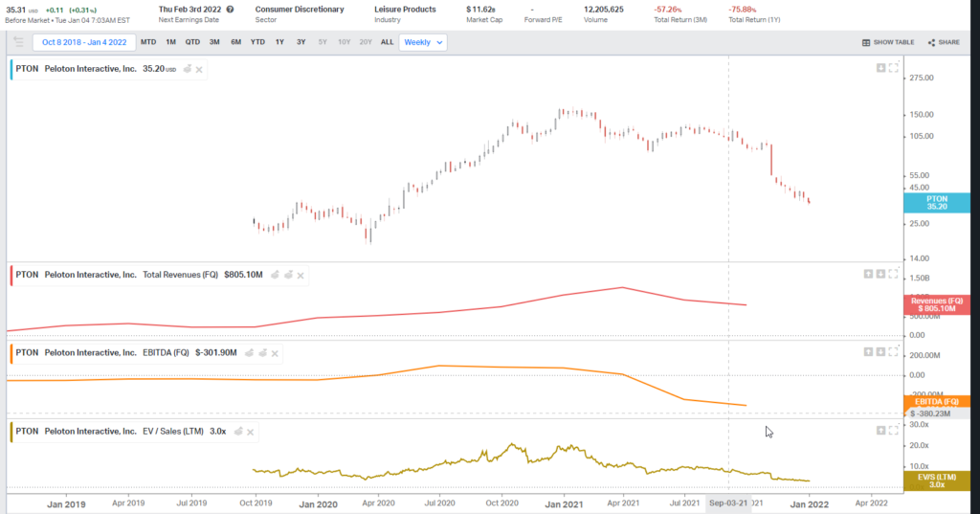The image size is (980, 514).
Task: Click the EBITDA (FQ) legend label
Action: (x=166, y=352)
